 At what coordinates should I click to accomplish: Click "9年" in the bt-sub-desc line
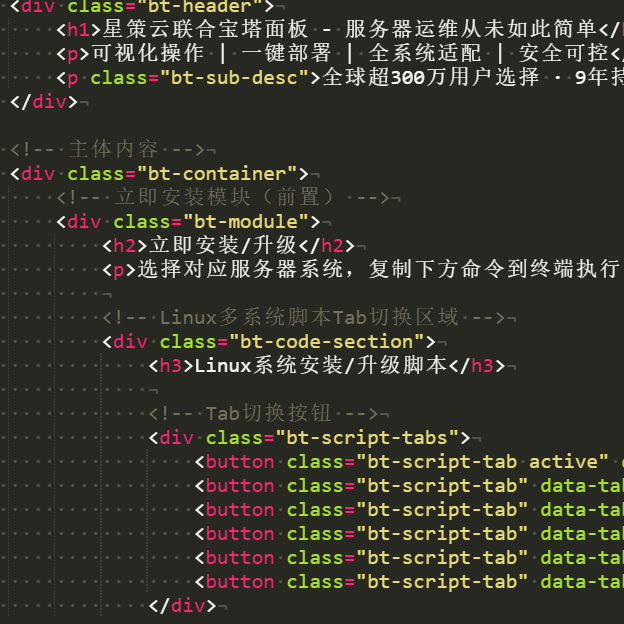coord(591,77)
